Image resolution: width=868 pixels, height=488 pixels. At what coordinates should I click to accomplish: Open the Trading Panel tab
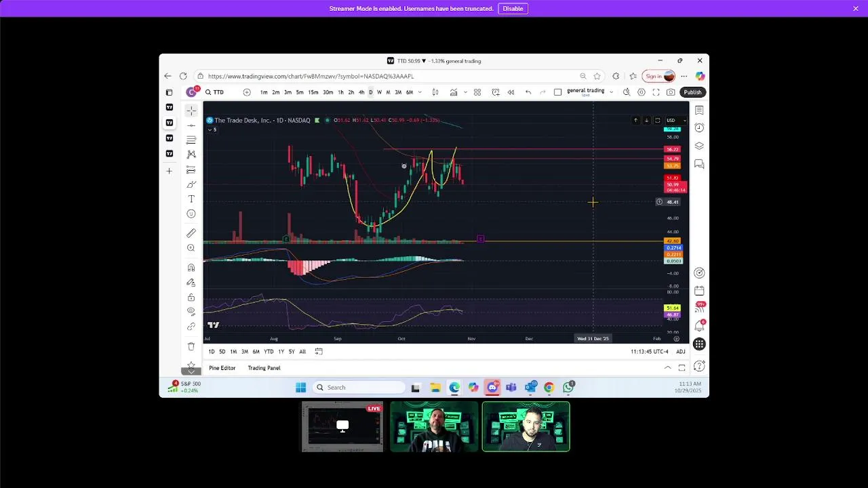click(x=264, y=368)
